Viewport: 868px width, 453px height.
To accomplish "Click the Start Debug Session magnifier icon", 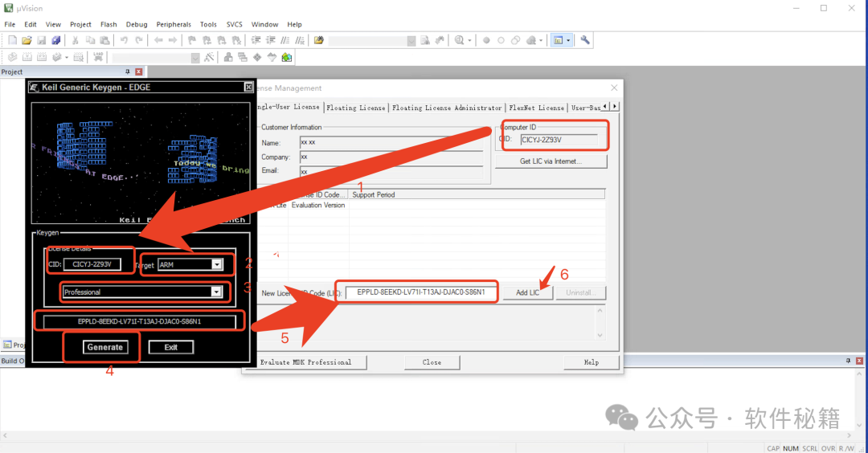I will [x=460, y=40].
